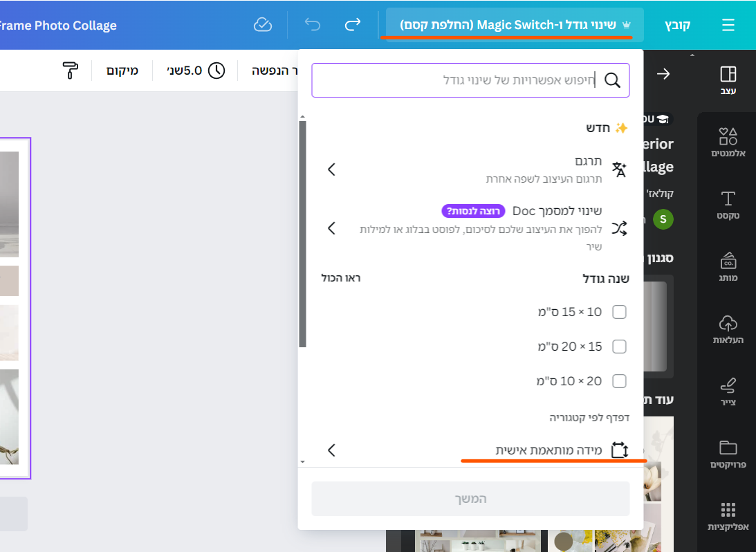Check the 15 × 20 ס"מ size checkbox
756x552 pixels.
pyautogui.click(x=619, y=347)
